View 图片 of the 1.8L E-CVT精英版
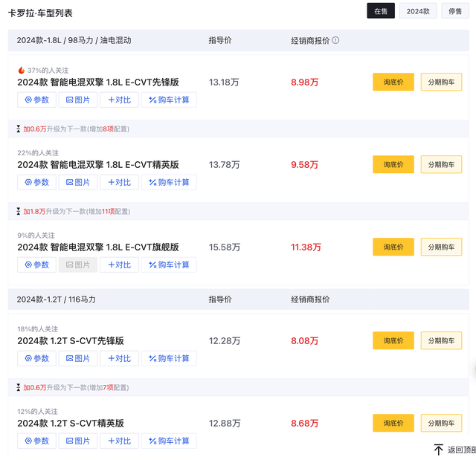 78,182
